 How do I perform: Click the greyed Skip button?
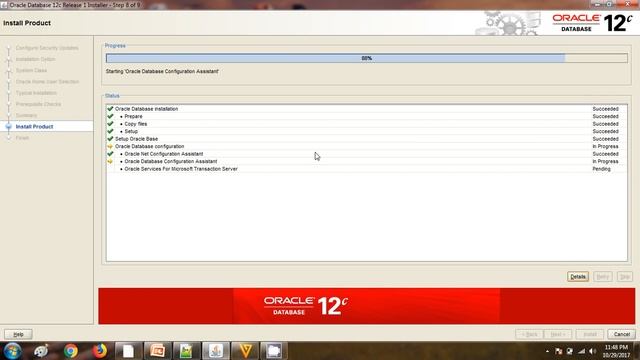pyautogui.click(x=625, y=277)
